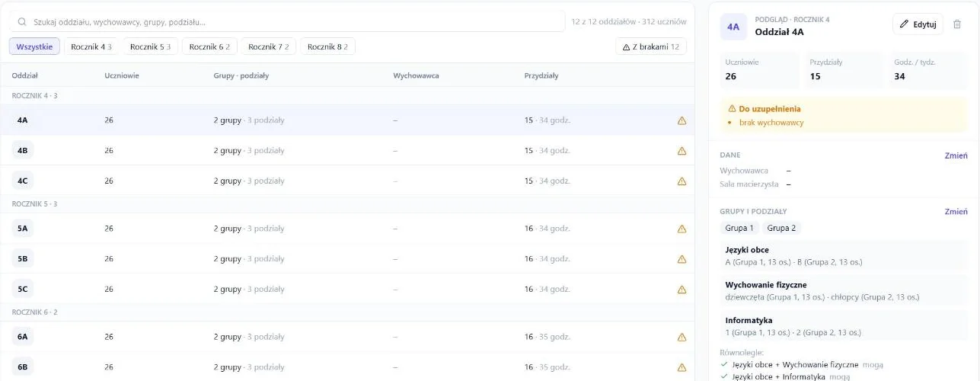Select the 4C class badge
This screenshot has width=980, height=381.
click(23, 181)
